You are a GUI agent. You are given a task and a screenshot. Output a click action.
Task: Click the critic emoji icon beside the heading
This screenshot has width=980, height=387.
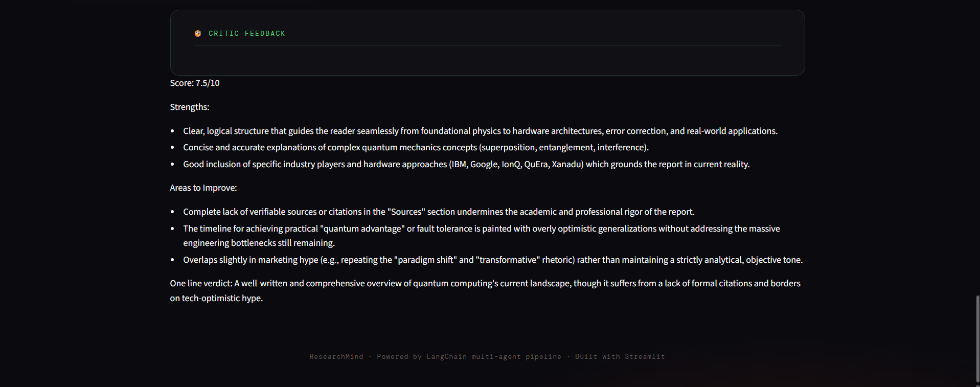[198, 33]
